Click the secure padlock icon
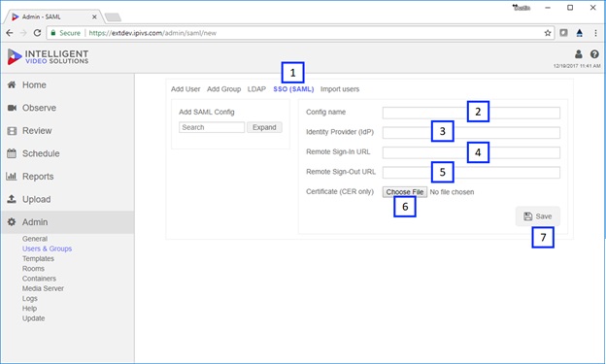 (x=53, y=33)
